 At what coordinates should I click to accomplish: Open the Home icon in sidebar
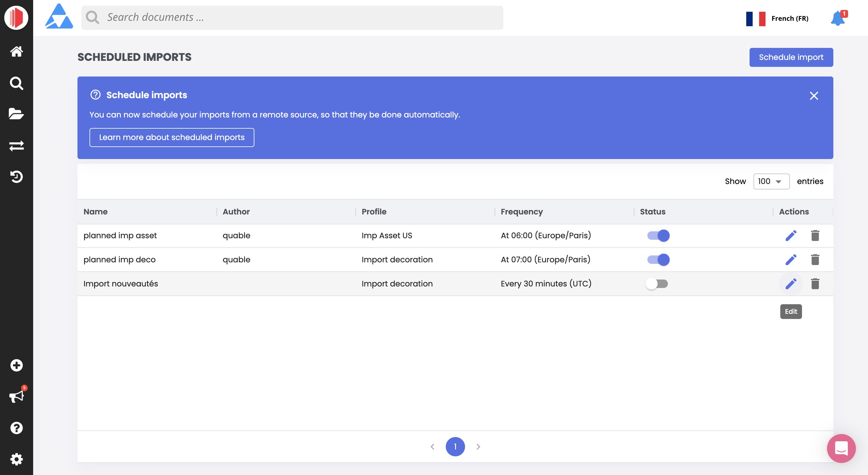[16, 52]
